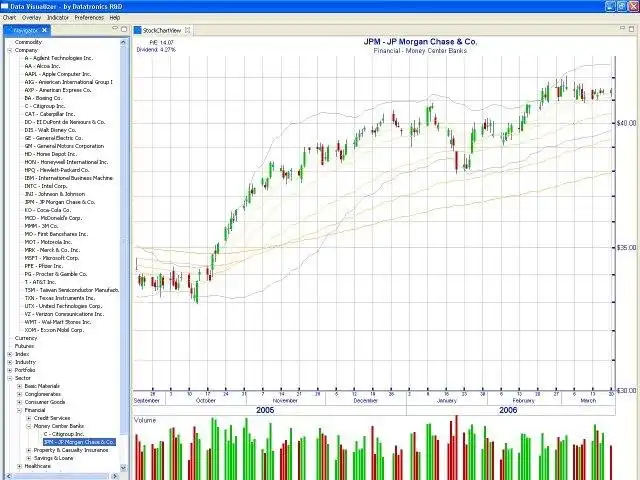Select C - Citigroup under Money Center Banks
The height and width of the screenshot is (480, 640).
64,434
